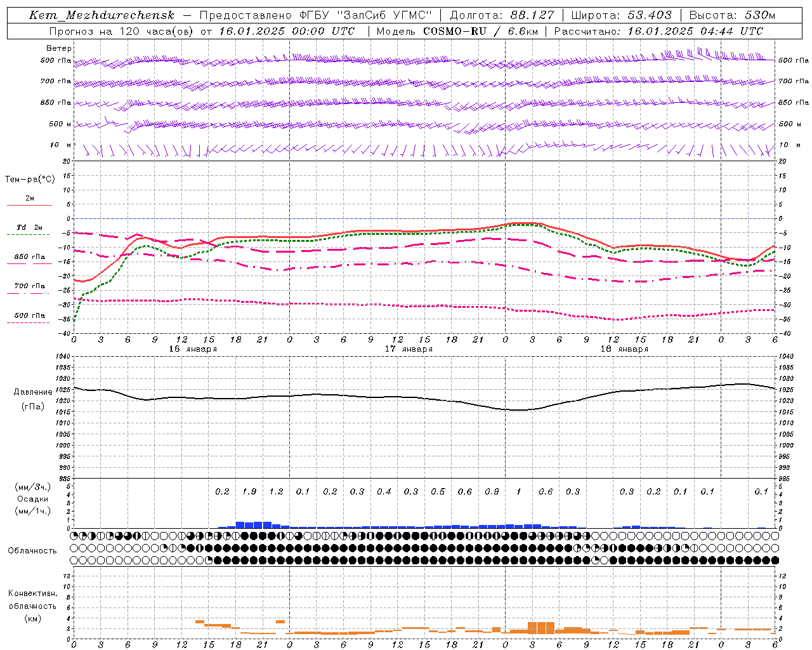Click the 1.9 precipitation value
The height and width of the screenshot is (650, 812).
(249, 491)
